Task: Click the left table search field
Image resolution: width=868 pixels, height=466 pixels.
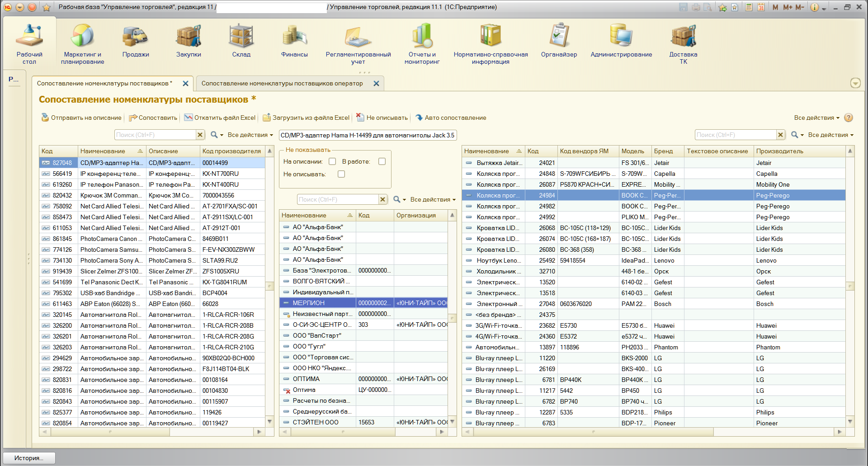Action: click(x=155, y=135)
